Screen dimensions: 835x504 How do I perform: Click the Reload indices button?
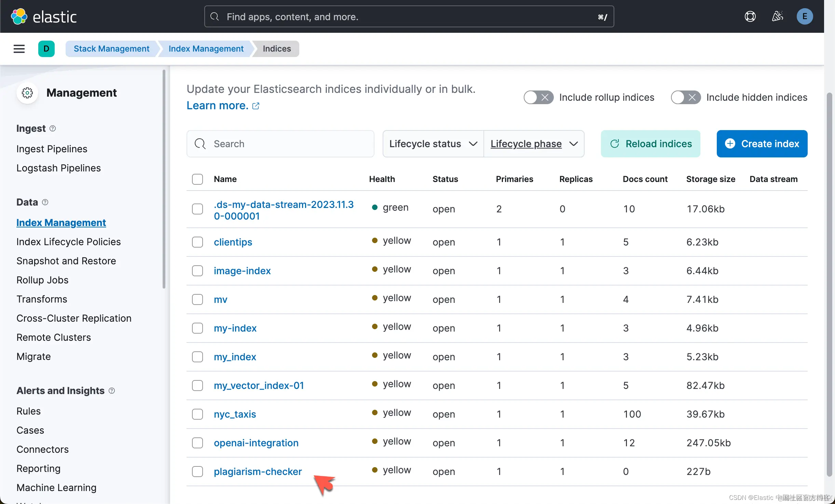pos(651,144)
